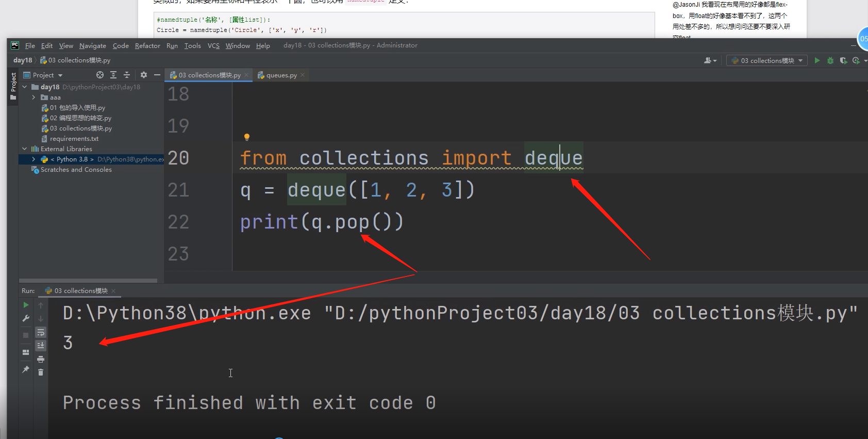Image resolution: width=868 pixels, height=439 pixels.
Task: Close the 03 collections模块.py editor tab
Action: (246, 75)
